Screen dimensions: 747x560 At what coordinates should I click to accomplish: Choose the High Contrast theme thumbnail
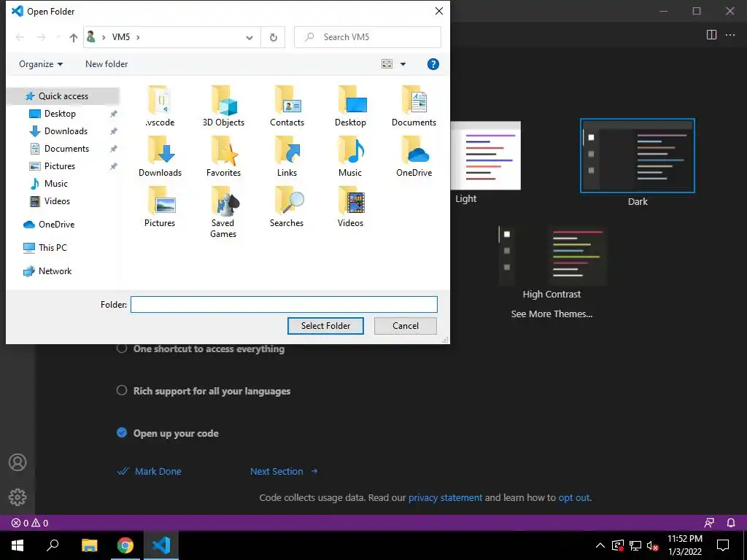pyautogui.click(x=553, y=255)
